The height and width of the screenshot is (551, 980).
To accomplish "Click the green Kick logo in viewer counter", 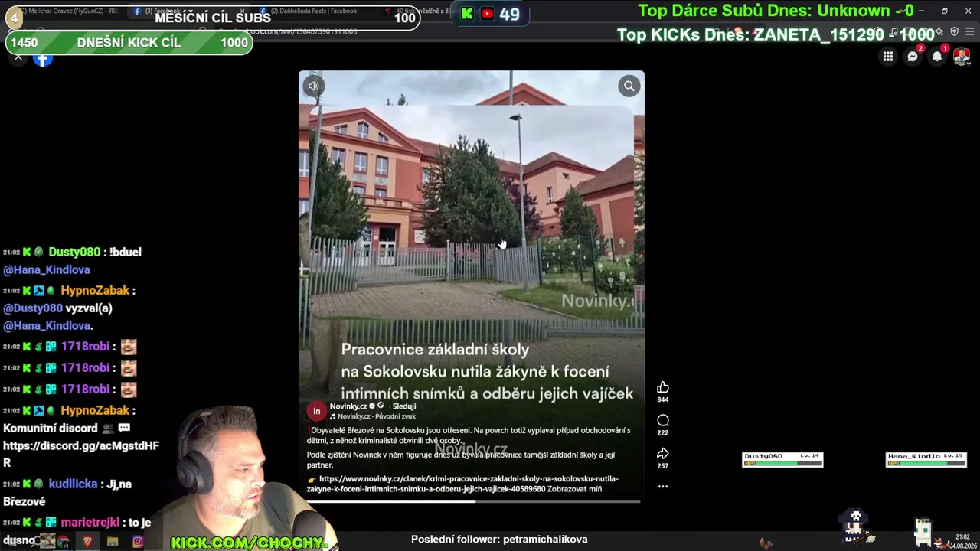I will click(467, 14).
